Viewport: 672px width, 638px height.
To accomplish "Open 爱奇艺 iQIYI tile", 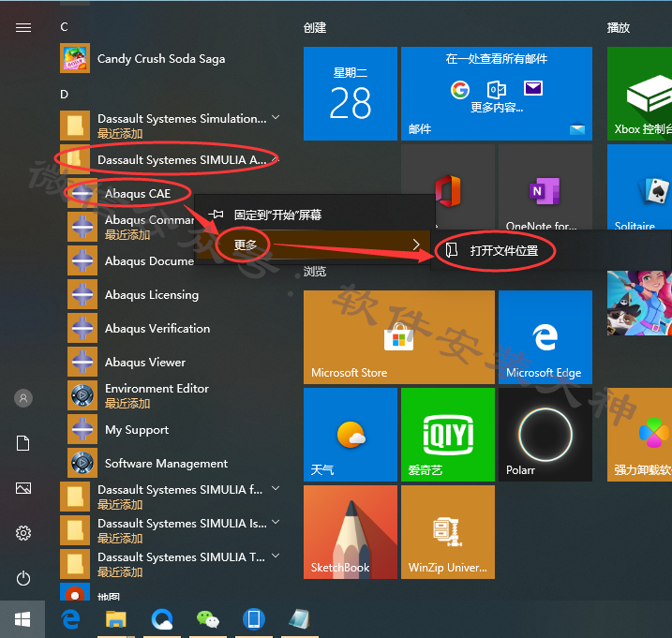I will pyautogui.click(x=448, y=435).
